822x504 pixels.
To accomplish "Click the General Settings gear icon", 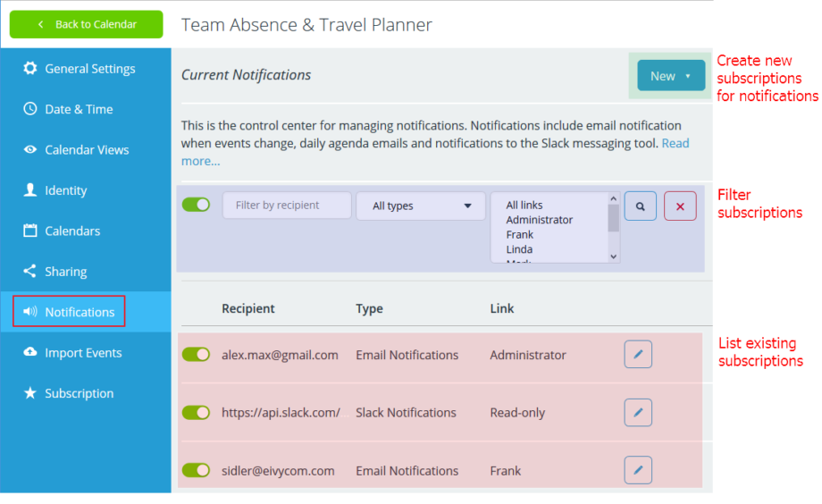I will click(30, 68).
